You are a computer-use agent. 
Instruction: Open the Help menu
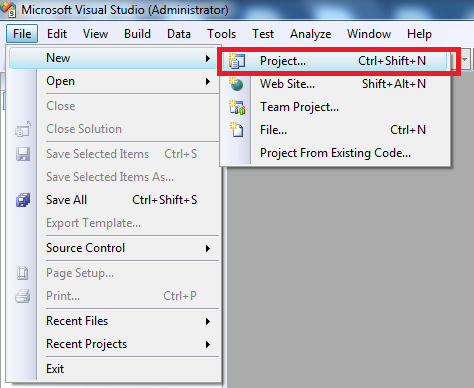[419, 34]
